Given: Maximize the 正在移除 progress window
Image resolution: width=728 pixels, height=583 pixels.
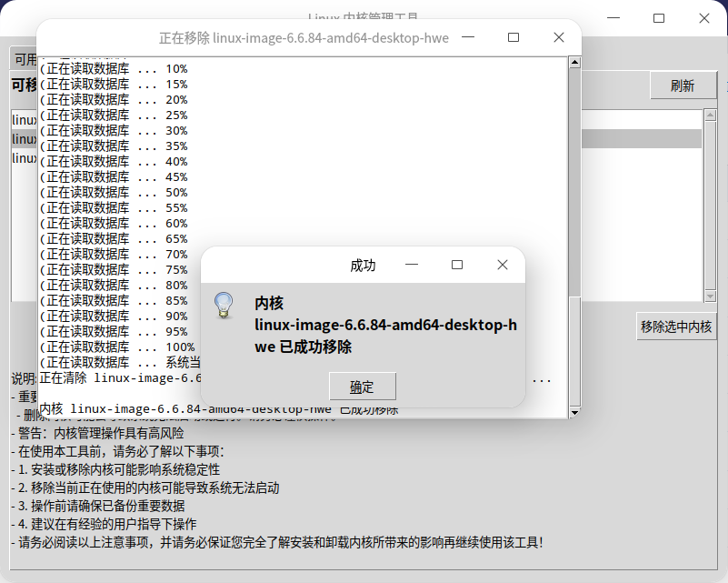Looking at the screenshot, I should (x=514, y=37).
